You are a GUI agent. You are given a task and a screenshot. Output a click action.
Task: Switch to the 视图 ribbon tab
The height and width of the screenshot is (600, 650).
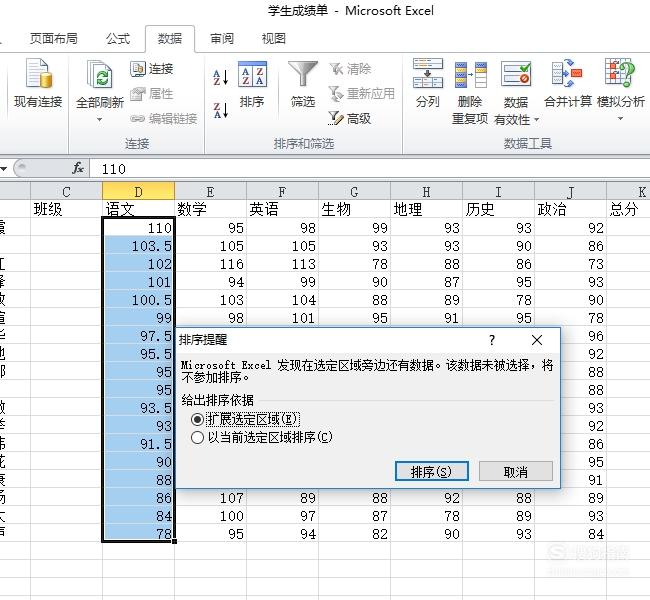coord(274,39)
